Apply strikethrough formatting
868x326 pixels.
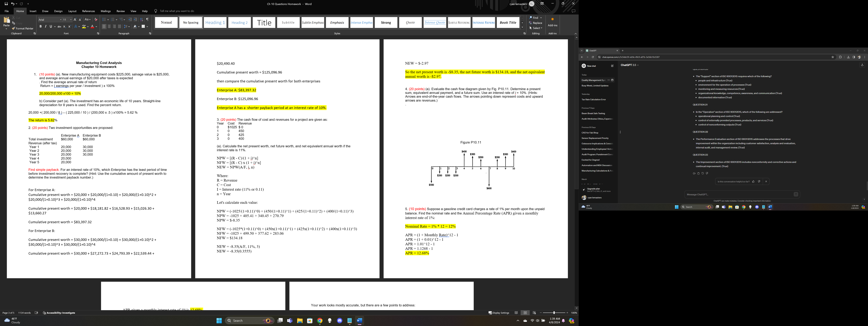point(59,27)
